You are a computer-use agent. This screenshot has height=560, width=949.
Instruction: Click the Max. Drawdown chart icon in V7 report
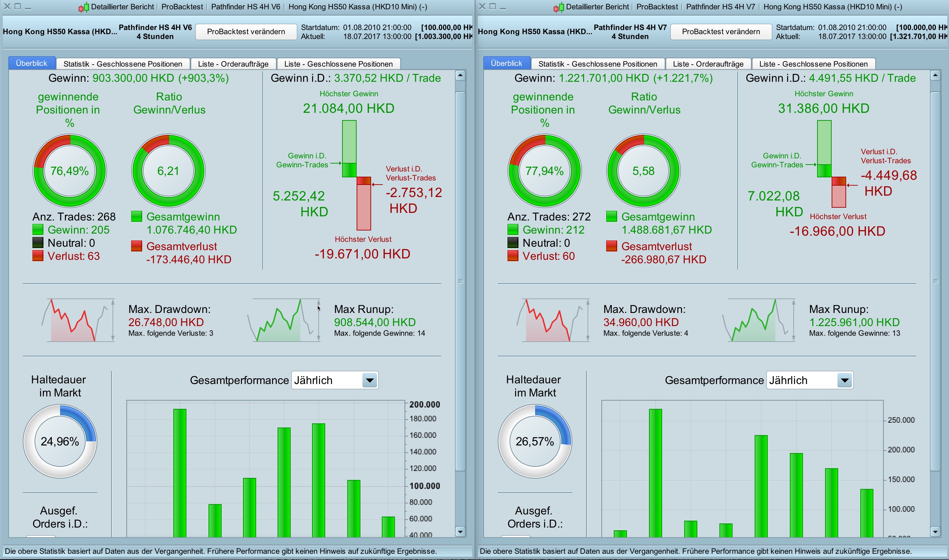553,320
